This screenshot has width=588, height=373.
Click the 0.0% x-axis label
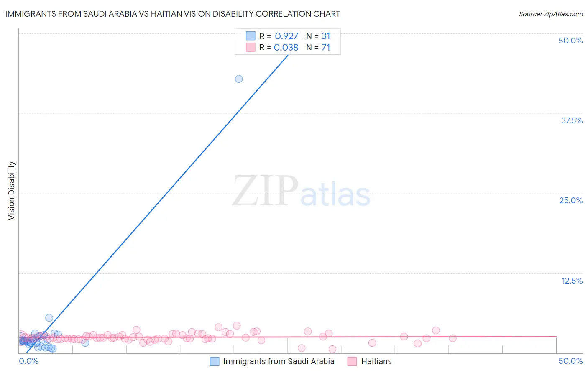[x=29, y=361]
